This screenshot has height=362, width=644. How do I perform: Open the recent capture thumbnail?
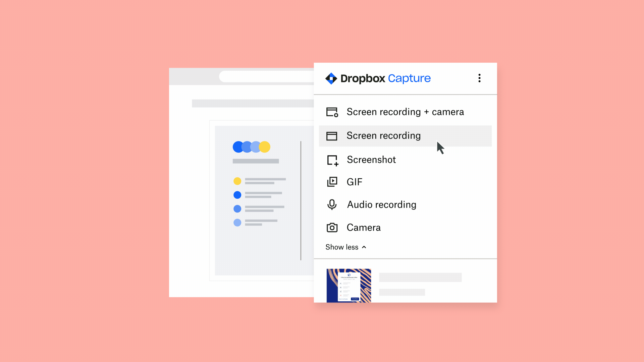pyautogui.click(x=349, y=285)
